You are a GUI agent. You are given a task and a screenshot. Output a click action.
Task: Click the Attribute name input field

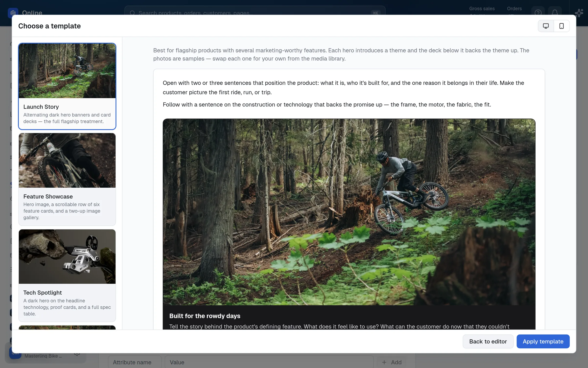click(x=135, y=362)
